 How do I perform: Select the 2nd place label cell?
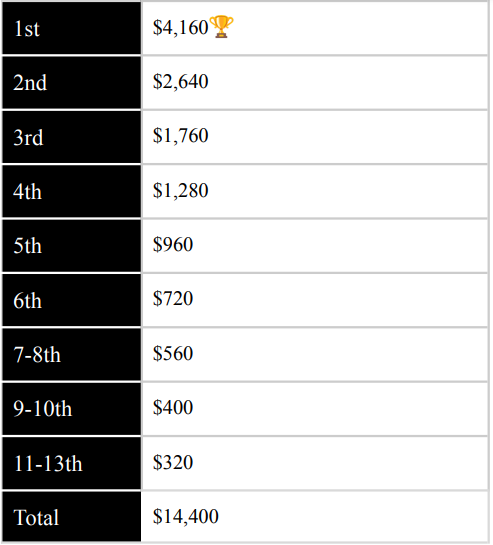click(x=72, y=83)
